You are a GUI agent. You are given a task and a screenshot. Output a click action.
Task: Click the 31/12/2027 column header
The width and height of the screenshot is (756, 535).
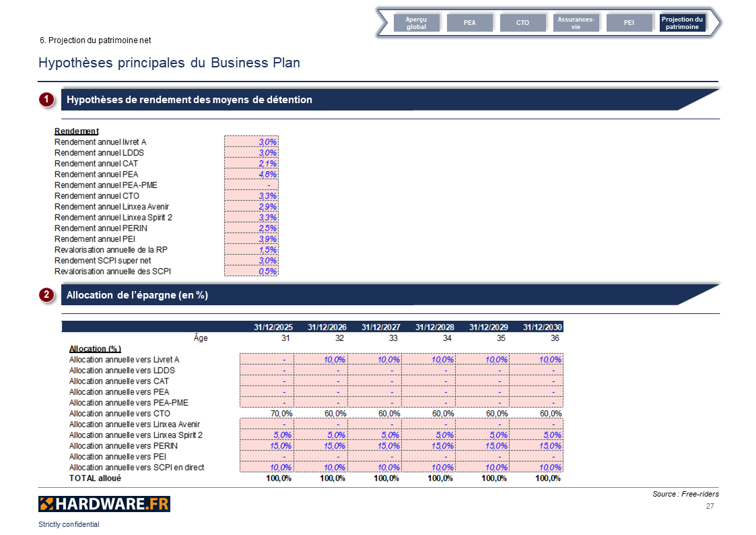381,327
